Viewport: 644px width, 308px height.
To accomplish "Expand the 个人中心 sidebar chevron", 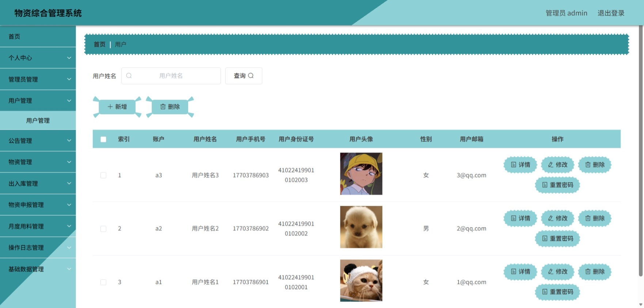I will tap(69, 58).
